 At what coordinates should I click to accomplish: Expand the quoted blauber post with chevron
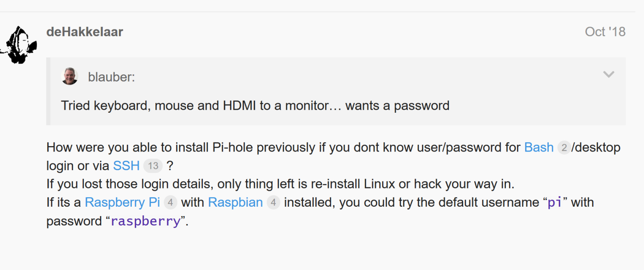click(608, 75)
